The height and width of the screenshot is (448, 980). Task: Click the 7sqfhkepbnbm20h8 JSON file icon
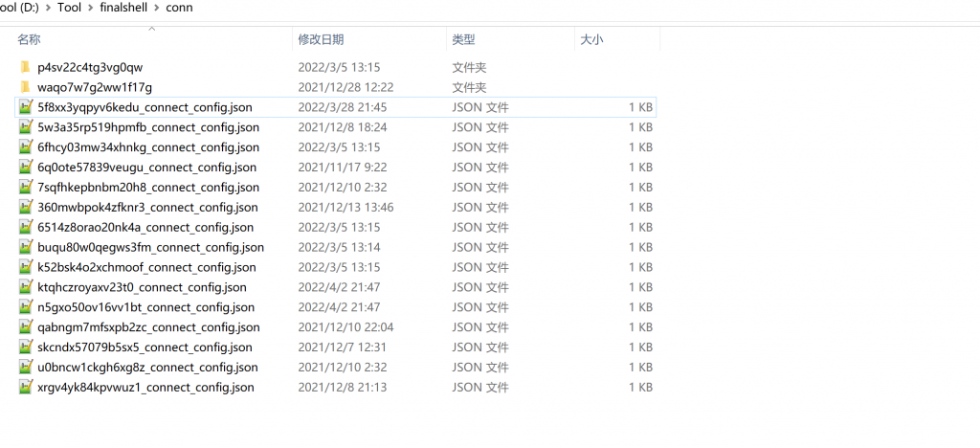tap(25, 187)
